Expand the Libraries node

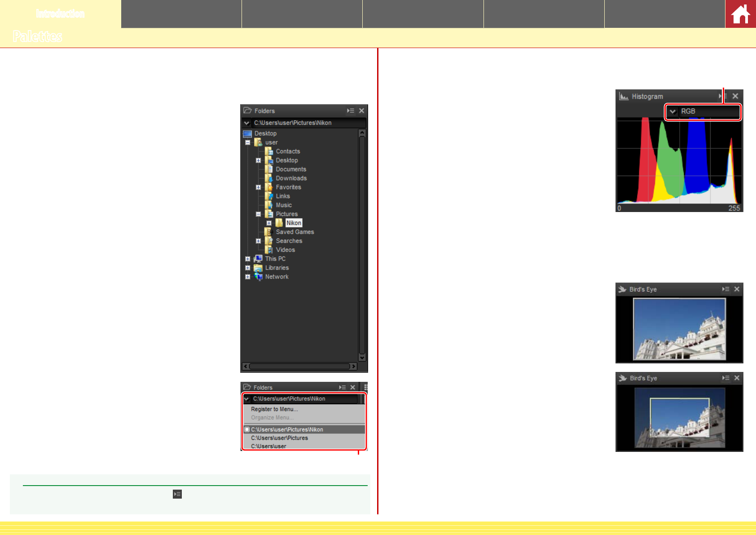click(247, 268)
